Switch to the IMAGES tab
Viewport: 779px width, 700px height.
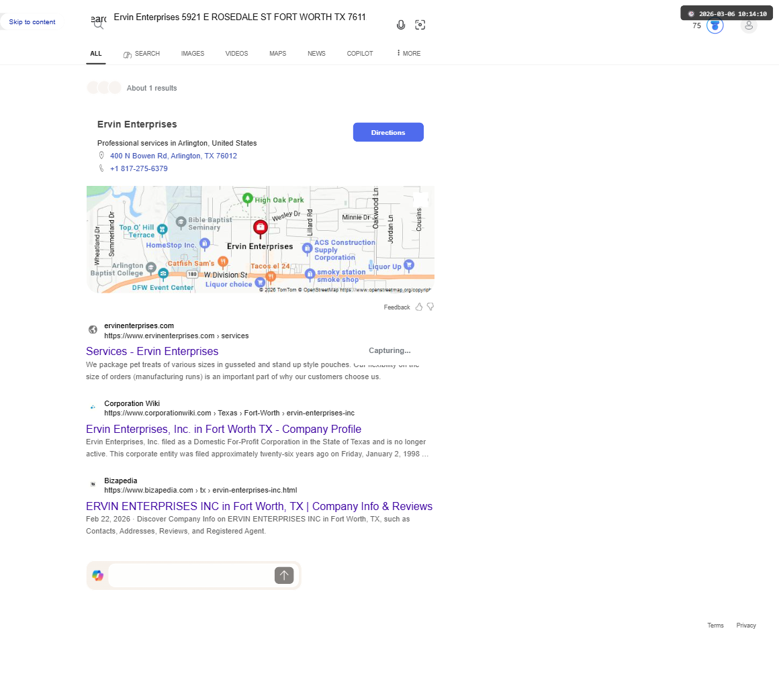193,53
